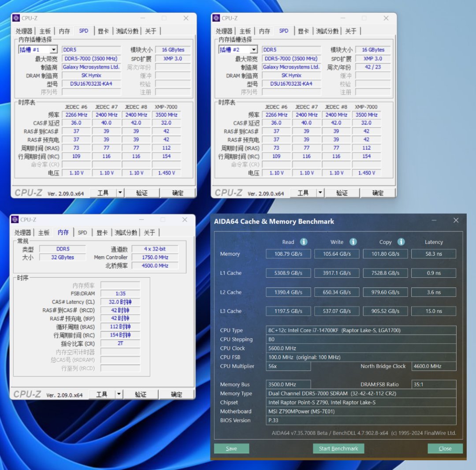
Task: Expand tools dropdown arrow in slot #2 window
Action: pos(320,193)
